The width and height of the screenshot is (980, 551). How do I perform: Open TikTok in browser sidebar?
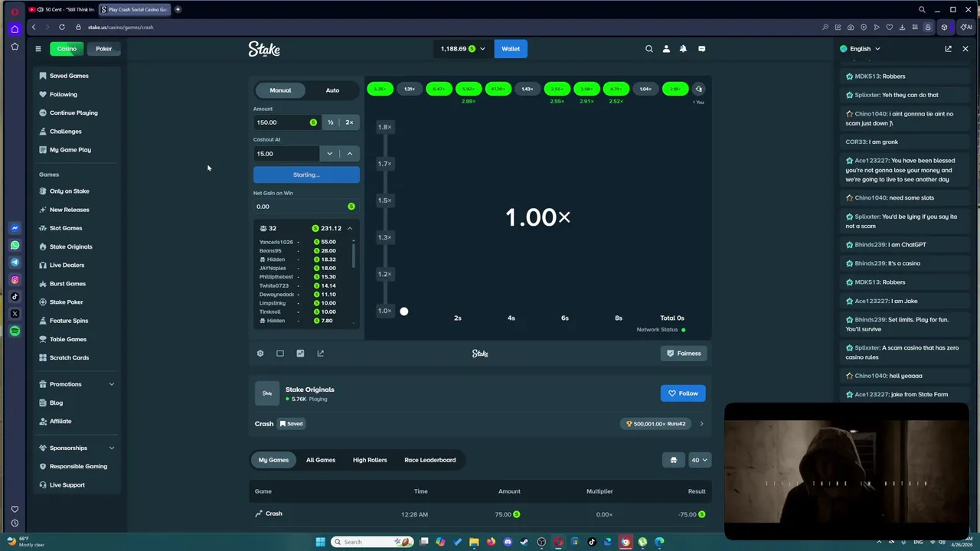tap(15, 297)
